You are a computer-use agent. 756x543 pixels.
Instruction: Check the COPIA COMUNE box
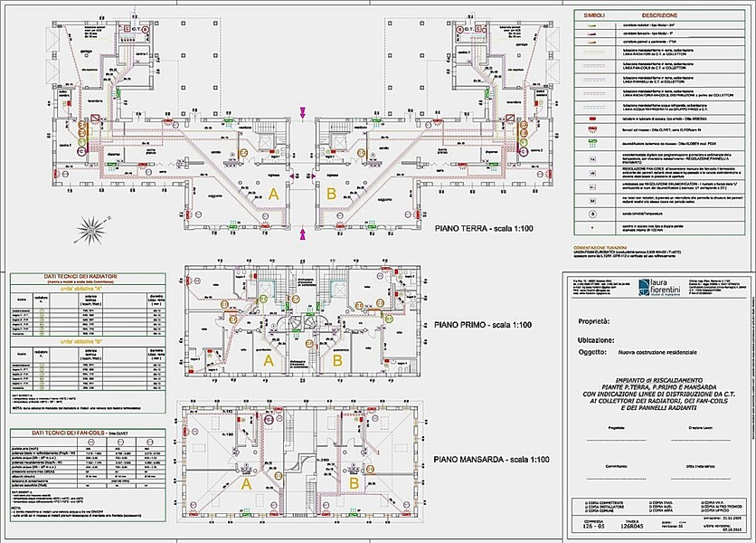(x=587, y=512)
